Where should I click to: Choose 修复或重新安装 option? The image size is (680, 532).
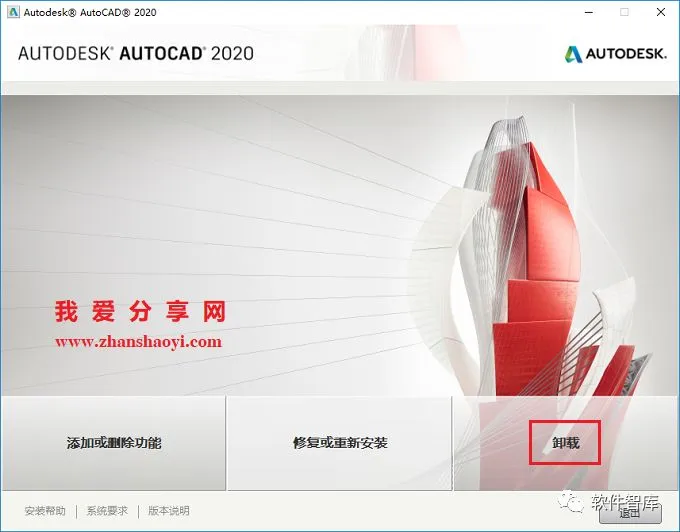pyautogui.click(x=340, y=443)
